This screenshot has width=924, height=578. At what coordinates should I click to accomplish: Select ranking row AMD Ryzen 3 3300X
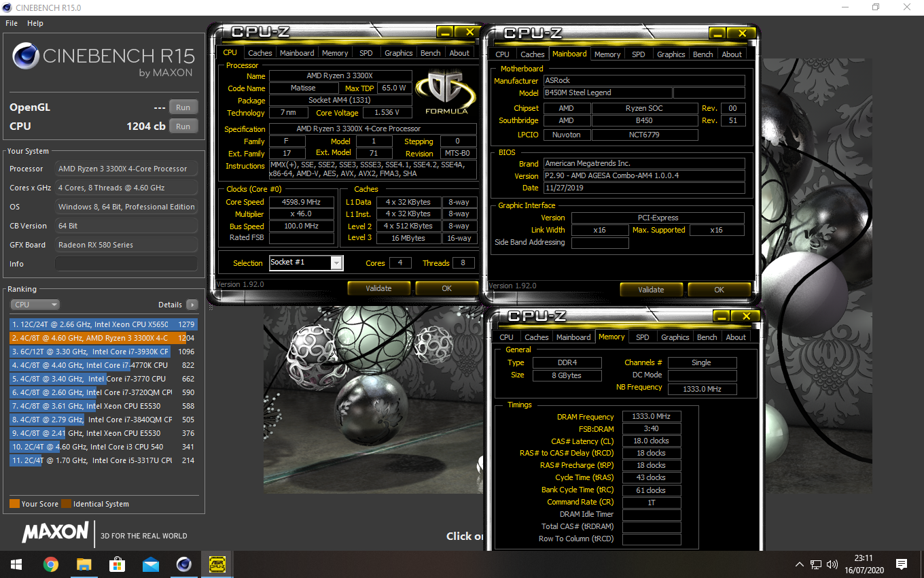point(103,338)
